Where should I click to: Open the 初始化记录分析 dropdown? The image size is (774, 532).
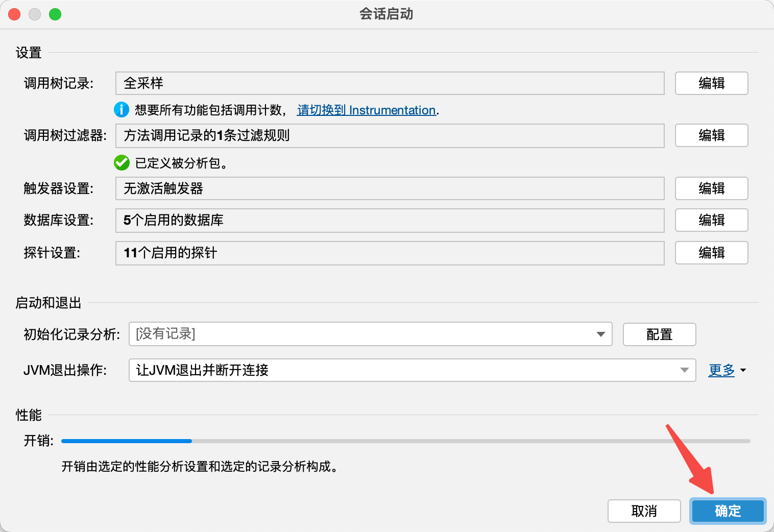point(370,334)
